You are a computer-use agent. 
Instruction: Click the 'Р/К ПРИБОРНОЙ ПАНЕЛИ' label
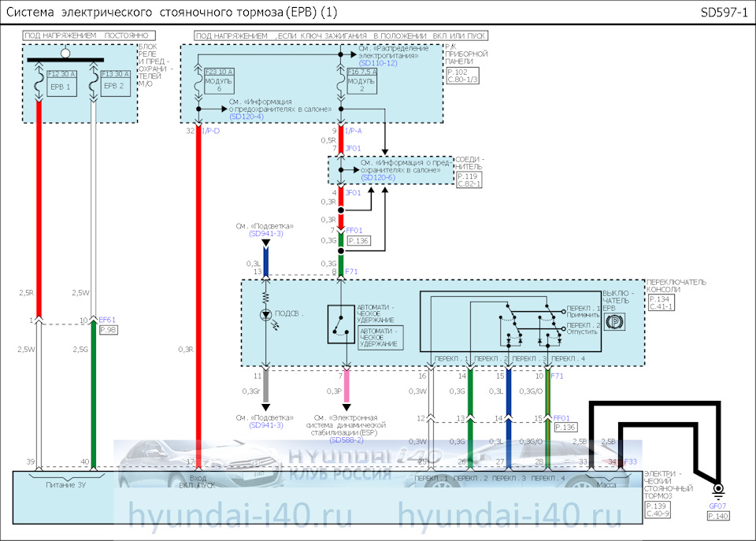pos(466,54)
